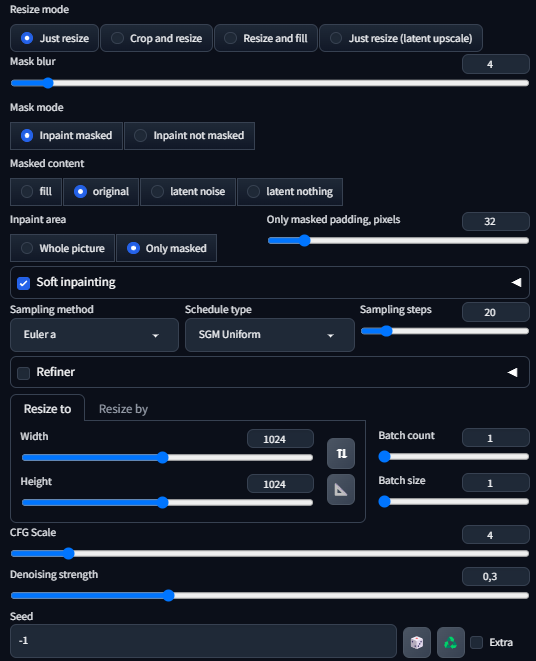Adjust the CFG Scale slider
This screenshot has width=536, height=661.
(270, 554)
